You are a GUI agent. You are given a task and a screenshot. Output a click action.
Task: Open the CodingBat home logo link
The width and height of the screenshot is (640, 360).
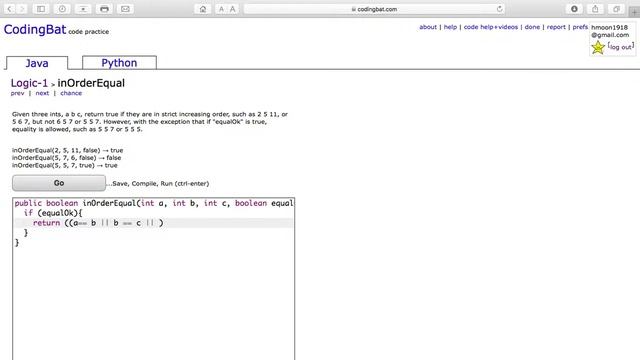click(x=35, y=29)
